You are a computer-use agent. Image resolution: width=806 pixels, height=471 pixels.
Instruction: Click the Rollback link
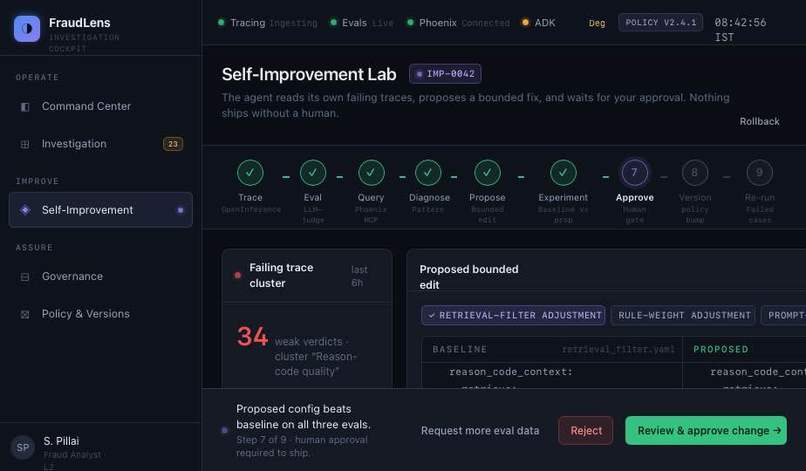pyautogui.click(x=759, y=121)
